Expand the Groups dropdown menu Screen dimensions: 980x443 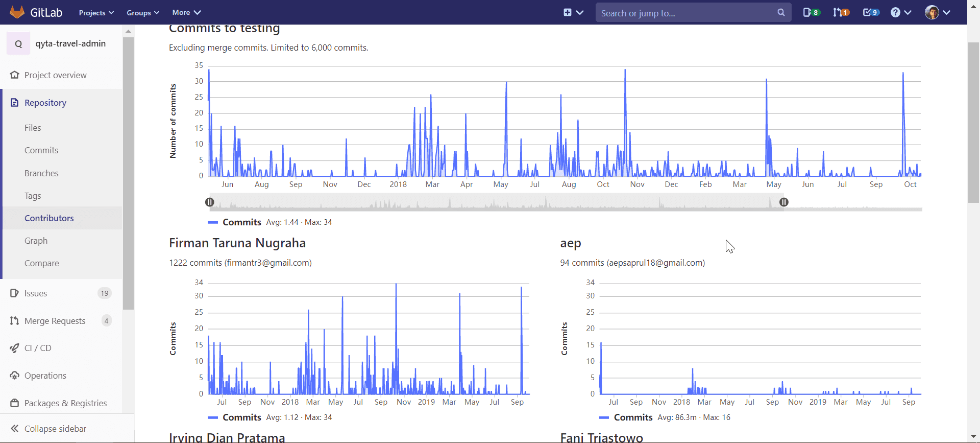tap(143, 12)
